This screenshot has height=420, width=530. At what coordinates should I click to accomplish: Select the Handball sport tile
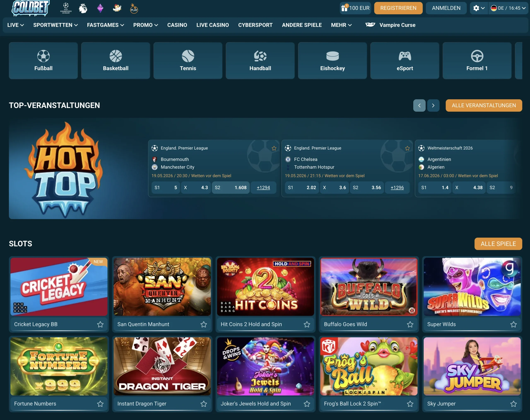[260, 61]
